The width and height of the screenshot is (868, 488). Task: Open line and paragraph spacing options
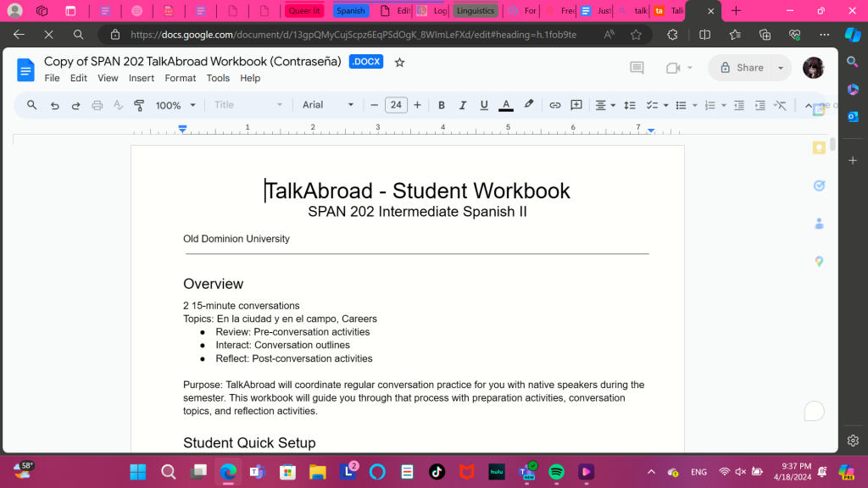(x=630, y=105)
